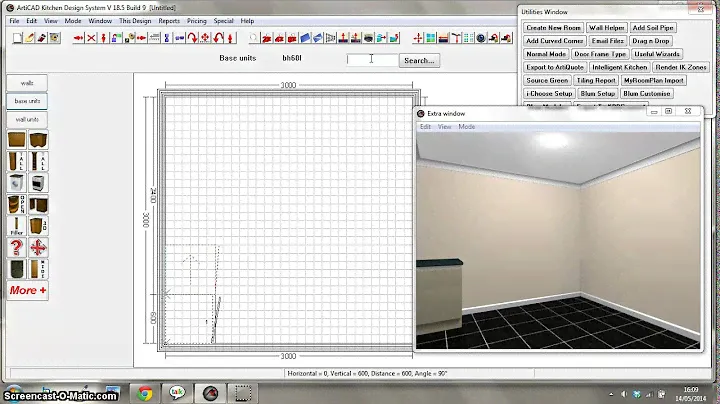
Task: Select the washing machine appliance icon
Action: [x=17, y=183]
